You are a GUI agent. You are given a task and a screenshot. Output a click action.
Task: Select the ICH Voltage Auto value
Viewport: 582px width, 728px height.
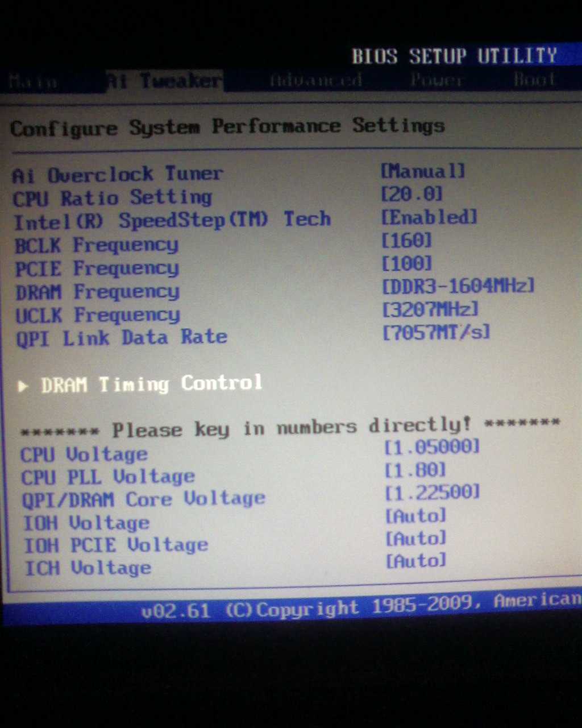coord(416,561)
